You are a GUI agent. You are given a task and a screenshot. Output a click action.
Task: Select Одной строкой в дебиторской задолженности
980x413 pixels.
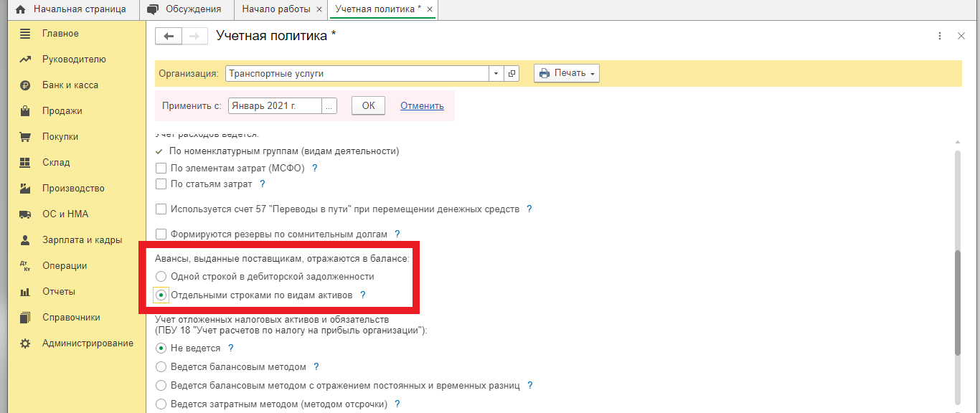[x=161, y=276]
